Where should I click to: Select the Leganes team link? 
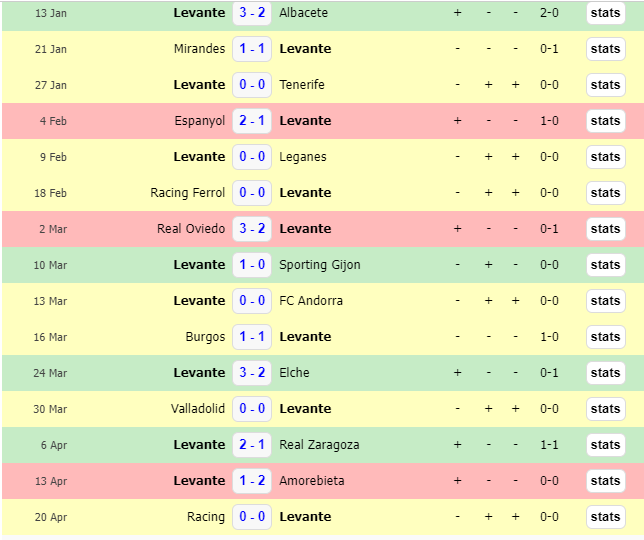coord(303,157)
